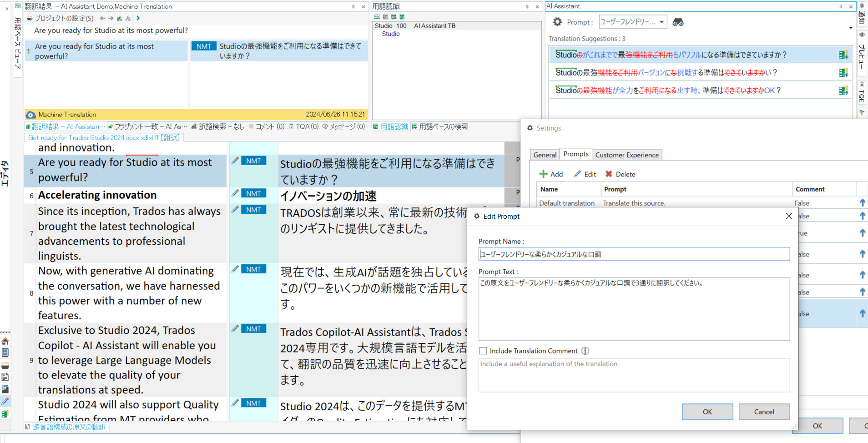This screenshot has height=443, width=868.
Task: Click Cancel in the Edit Prompt dialog
Action: [764, 412]
